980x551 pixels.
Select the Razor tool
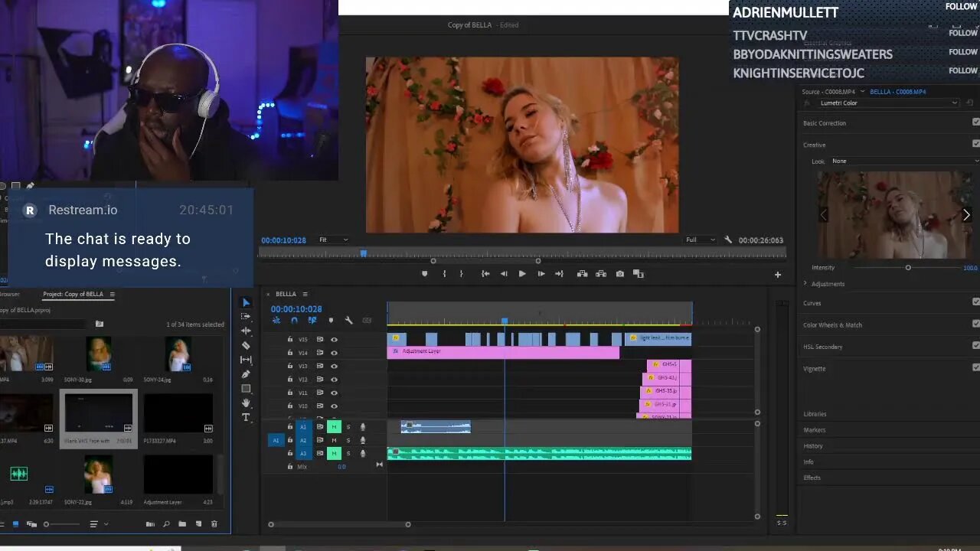pos(246,345)
